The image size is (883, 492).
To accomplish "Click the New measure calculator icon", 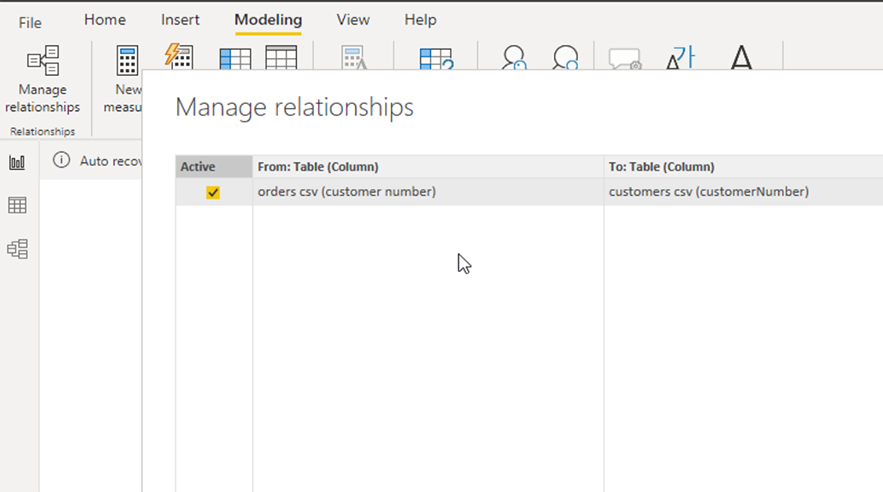I will tap(127, 61).
